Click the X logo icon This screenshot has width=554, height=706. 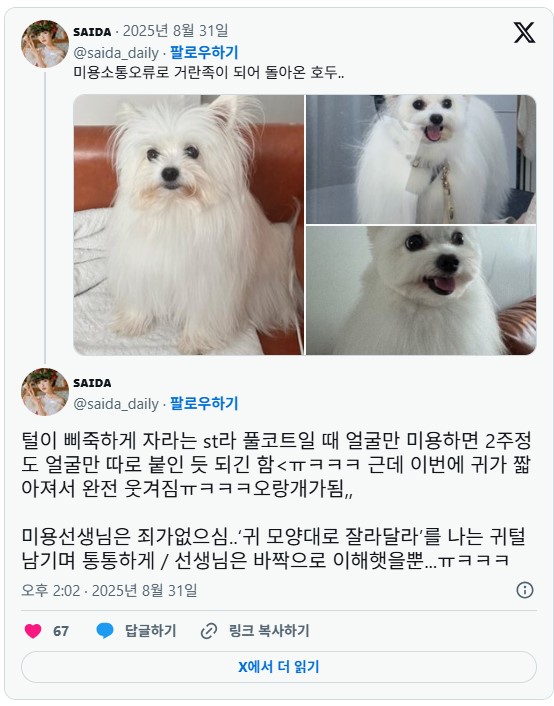pyautogui.click(x=524, y=32)
